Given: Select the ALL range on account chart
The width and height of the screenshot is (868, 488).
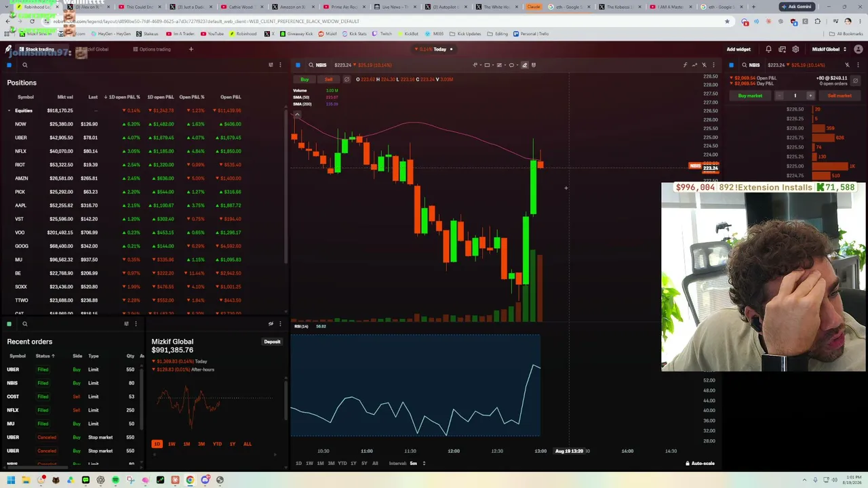Looking at the screenshot, I should [247, 444].
